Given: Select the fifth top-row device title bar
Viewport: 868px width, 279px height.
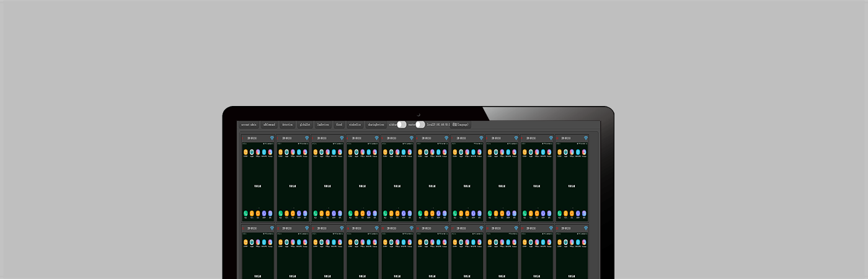Looking at the screenshot, I should pyautogui.click(x=397, y=138).
